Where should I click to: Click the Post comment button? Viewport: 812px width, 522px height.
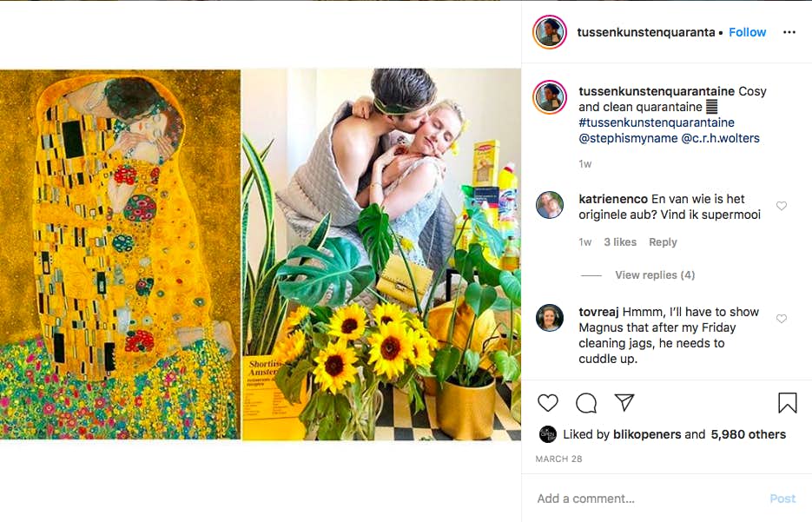tap(782, 499)
